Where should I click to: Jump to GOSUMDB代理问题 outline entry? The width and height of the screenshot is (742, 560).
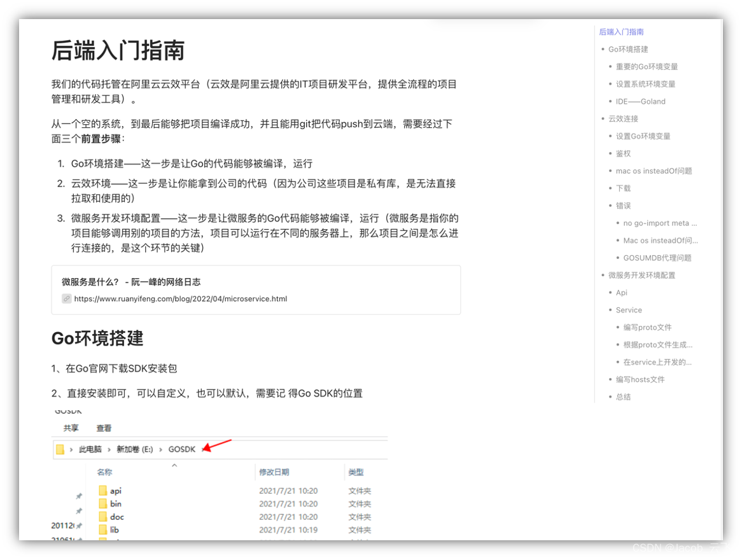click(x=657, y=258)
